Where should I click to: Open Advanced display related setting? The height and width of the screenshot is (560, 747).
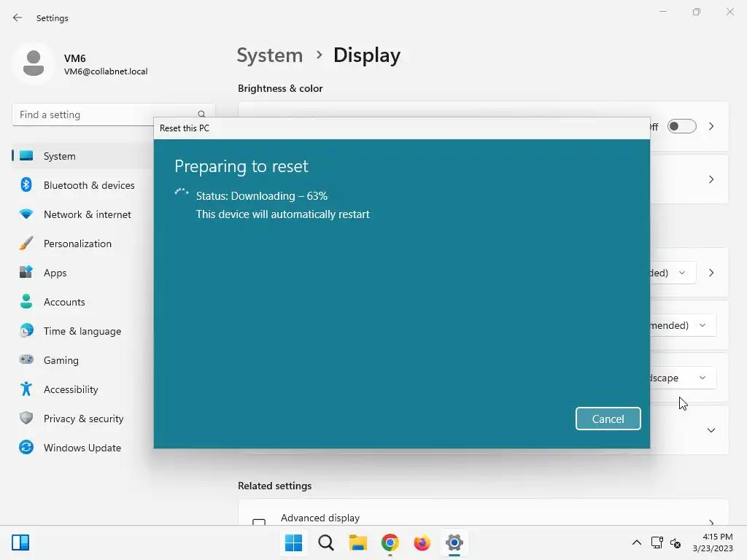click(x=483, y=513)
